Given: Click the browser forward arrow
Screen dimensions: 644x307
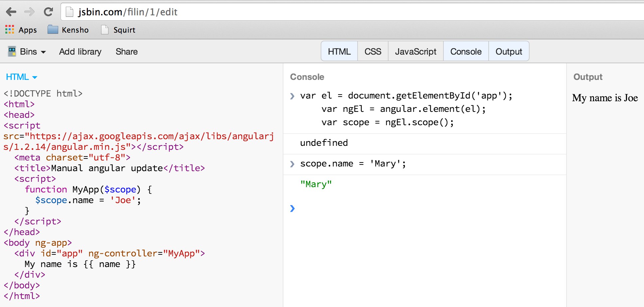Looking at the screenshot, I should (30, 12).
